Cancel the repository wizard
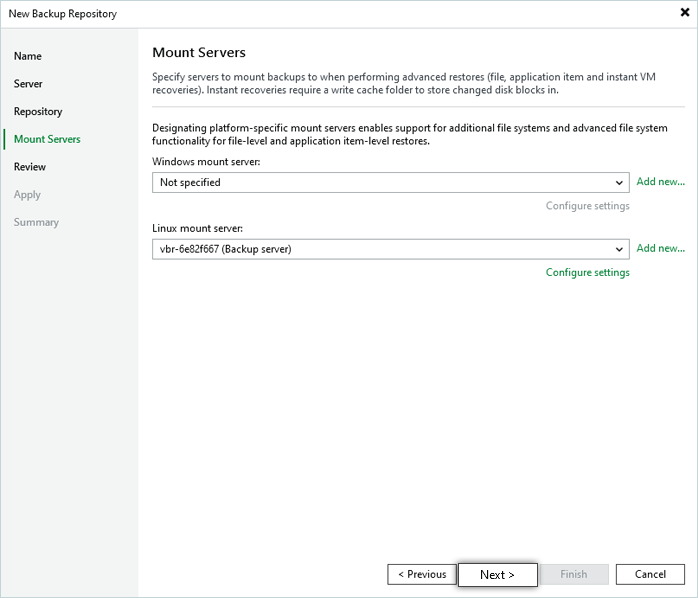The height and width of the screenshot is (598, 698). (x=650, y=575)
